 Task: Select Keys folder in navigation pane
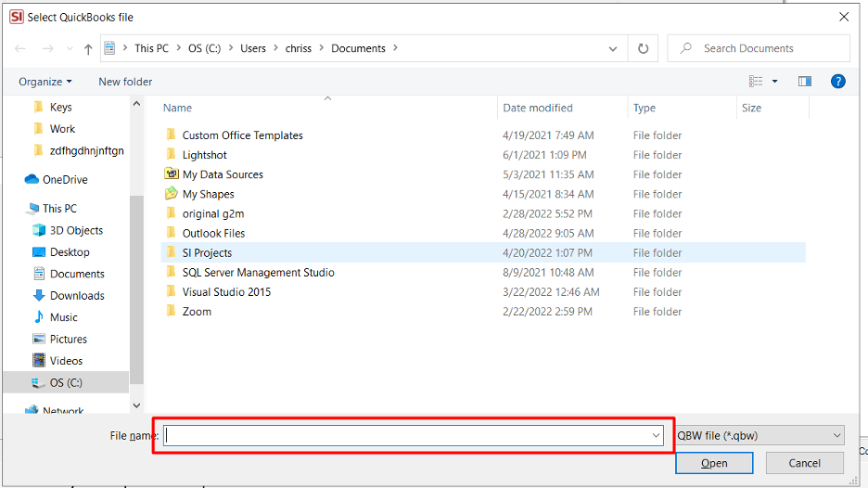click(60, 107)
